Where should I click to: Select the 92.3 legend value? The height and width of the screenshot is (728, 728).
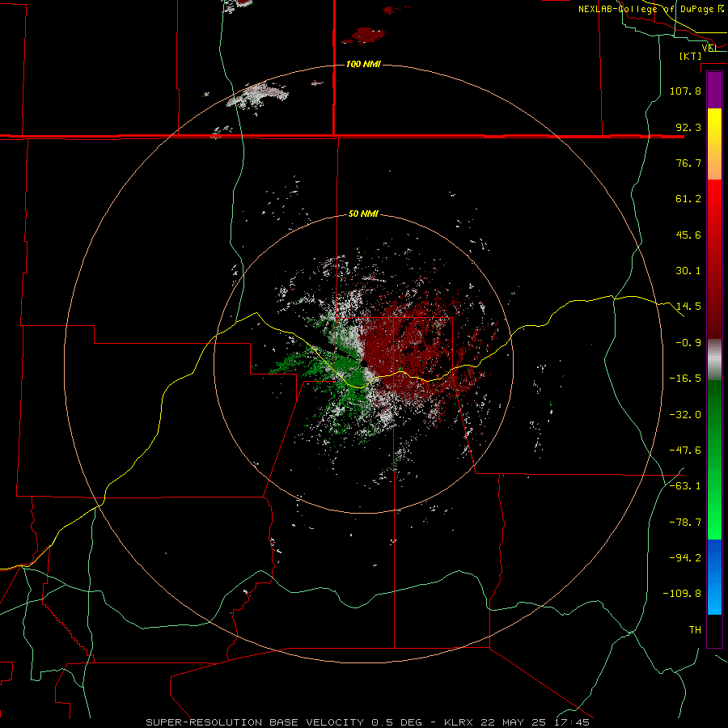coord(688,127)
